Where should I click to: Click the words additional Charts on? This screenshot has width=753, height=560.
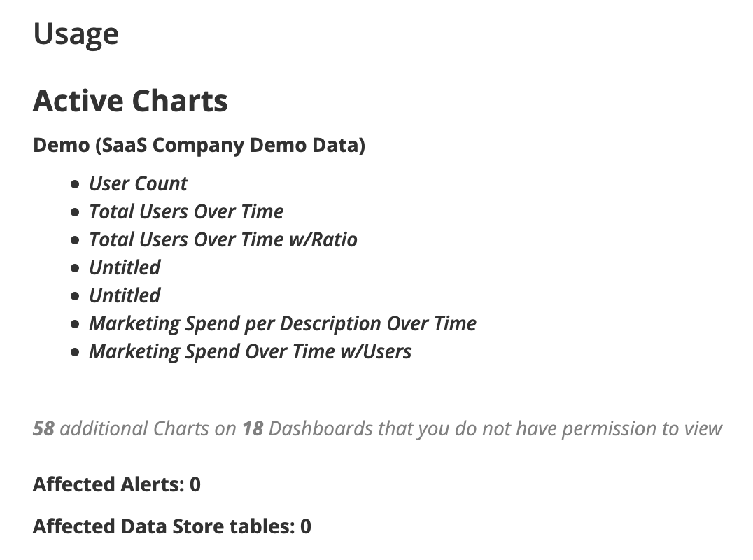pyautogui.click(x=148, y=428)
